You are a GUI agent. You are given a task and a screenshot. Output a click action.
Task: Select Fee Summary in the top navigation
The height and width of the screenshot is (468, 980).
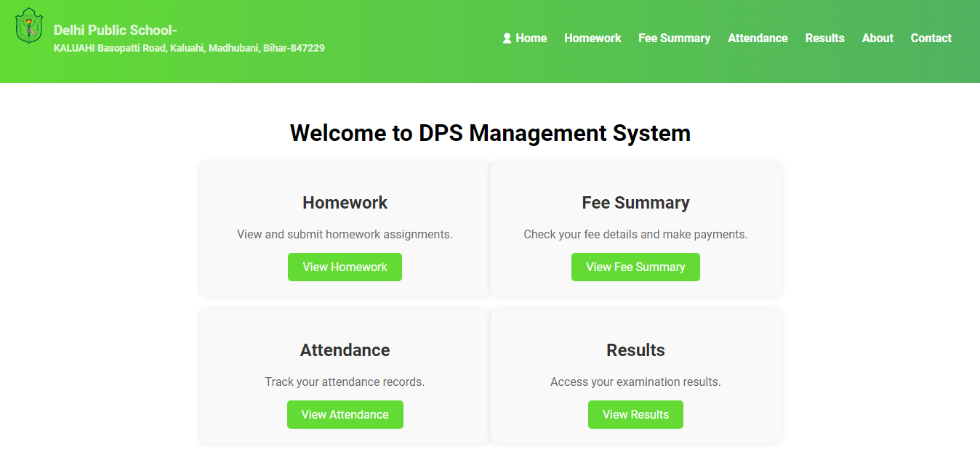pyautogui.click(x=674, y=39)
